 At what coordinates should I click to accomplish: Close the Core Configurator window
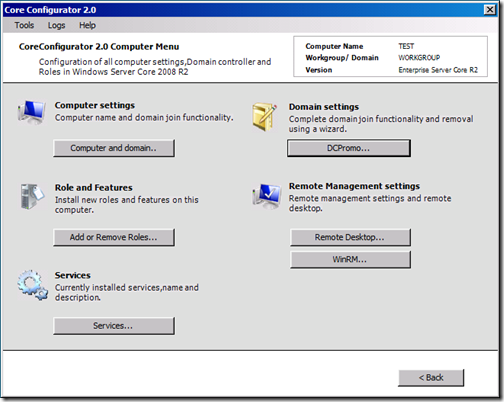pyautogui.click(x=489, y=10)
